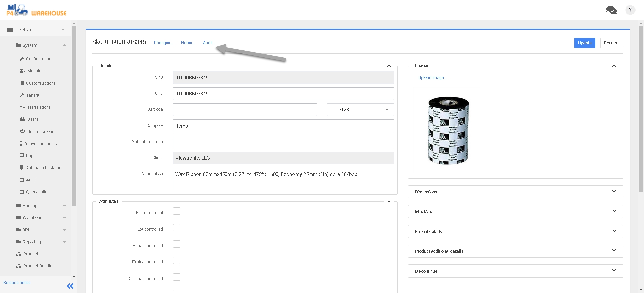Screen dimensions: 644x293
Task: Expand the Warehouse menu folder
Action: tap(34, 217)
